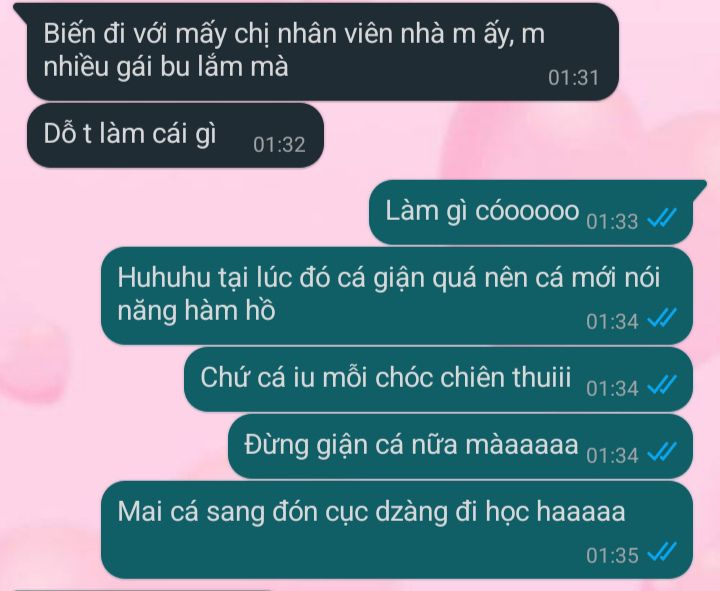Select the 'Biến đi với mấy chị' message bubble

tap(323, 51)
